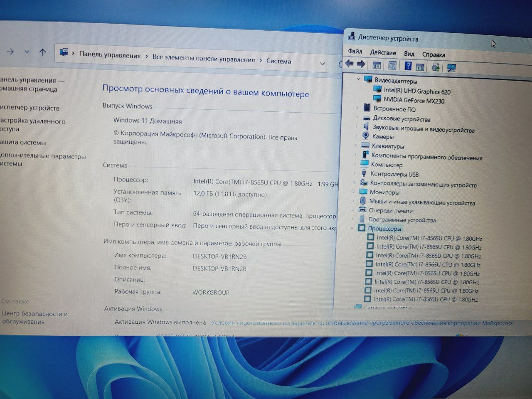This screenshot has width=532, height=399.
Task: Expand the Контроллеры USB category
Action: pyautogui.click(x=355, y=173)
